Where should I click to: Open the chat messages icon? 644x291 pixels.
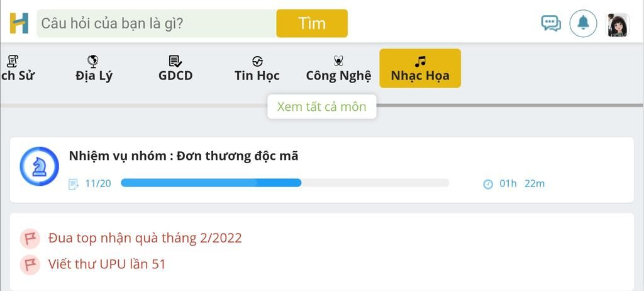point(551,23)
